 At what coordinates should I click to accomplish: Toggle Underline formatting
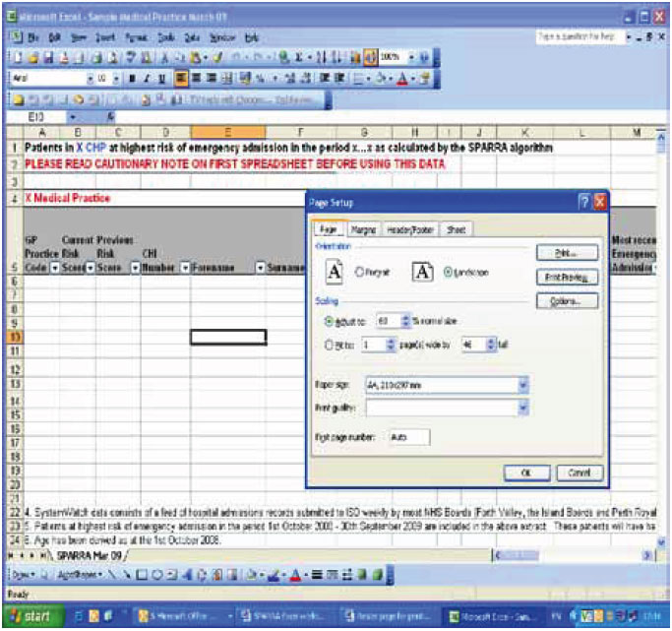tap(161, 79)
